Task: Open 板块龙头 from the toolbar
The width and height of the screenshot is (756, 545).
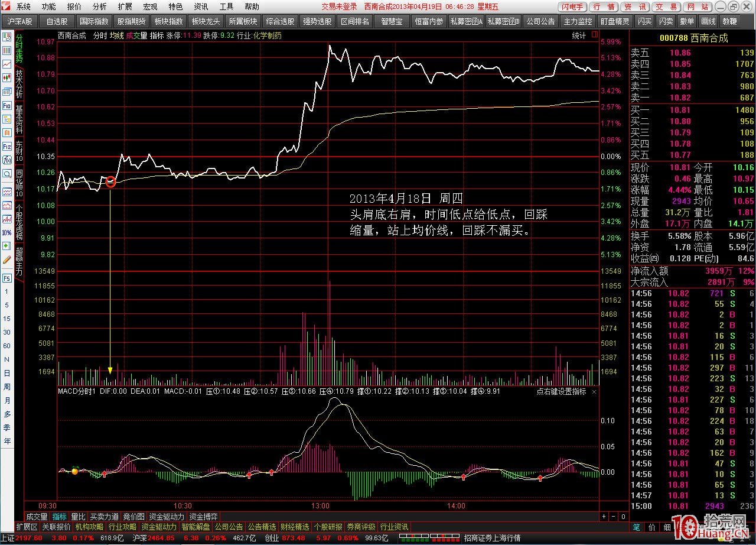Action: [x=206, y=21]
